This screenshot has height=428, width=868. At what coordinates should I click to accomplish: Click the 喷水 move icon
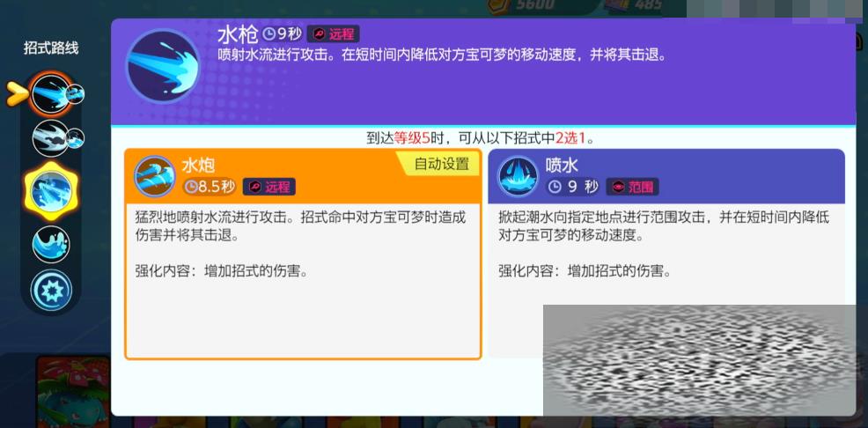(518, 176)
